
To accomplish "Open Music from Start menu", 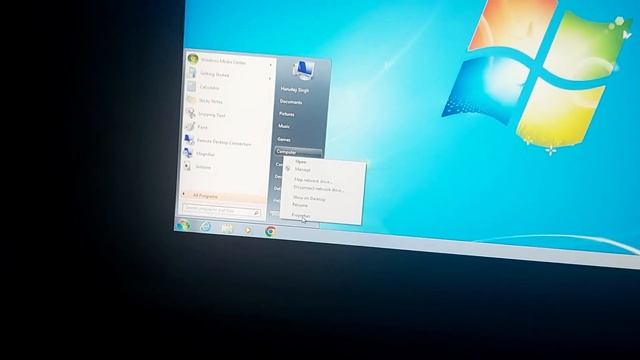I will click(284, 127).
